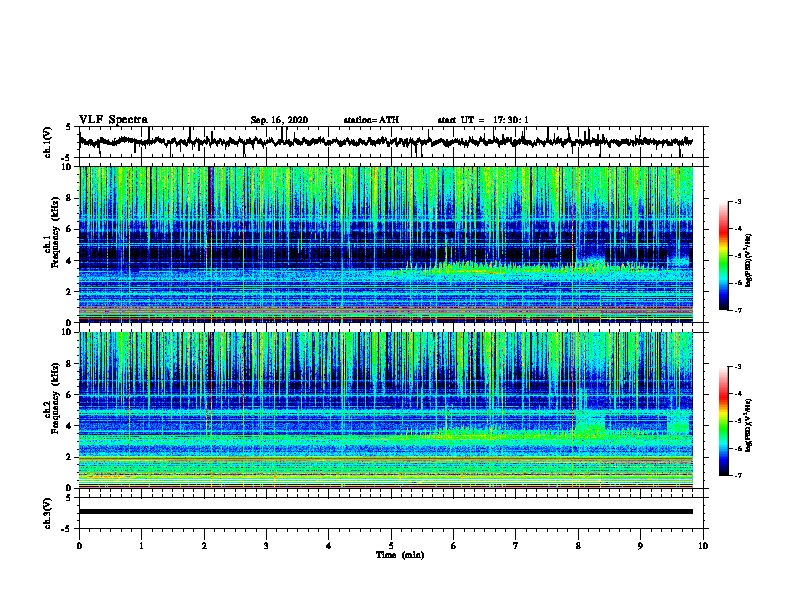Click the "-3" tick on ch.2 colorbar
The width and height of the screenshot is (792, 612).
[737, 367]
